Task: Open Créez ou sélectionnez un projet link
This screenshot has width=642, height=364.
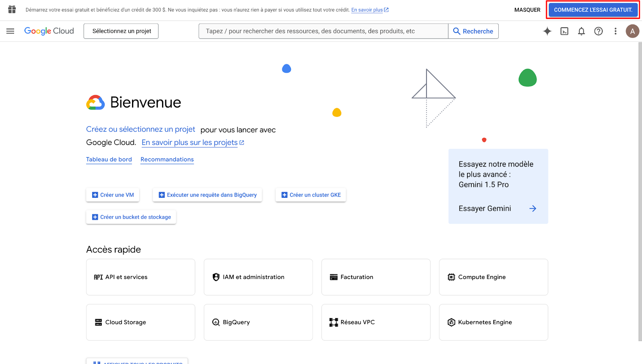Action: pos(140,129)
